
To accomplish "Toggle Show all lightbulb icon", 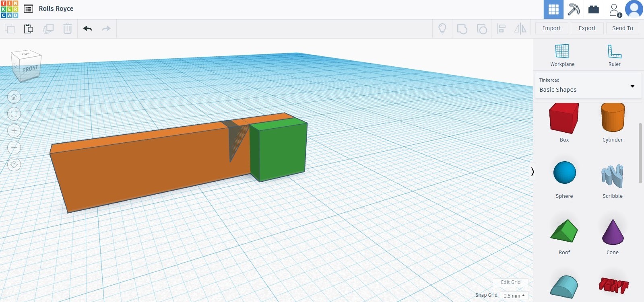I will pyautogui.click(x=442, y=29).
